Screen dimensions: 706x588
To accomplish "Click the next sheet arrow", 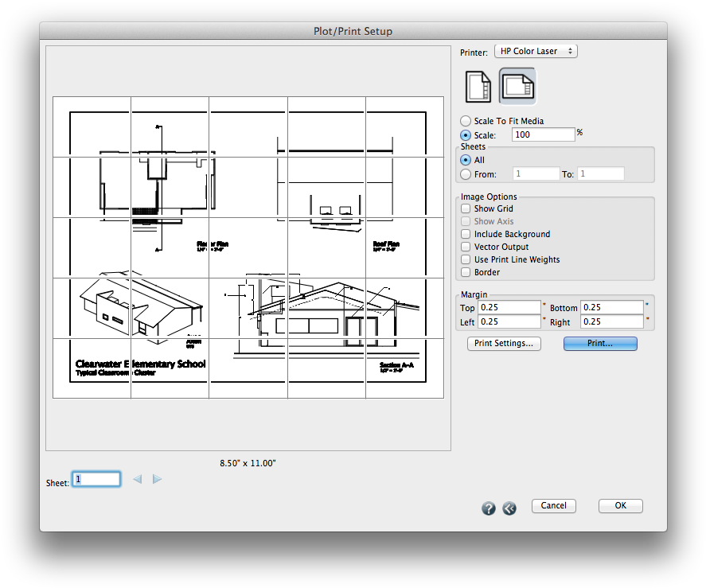I will coord(157,478).
